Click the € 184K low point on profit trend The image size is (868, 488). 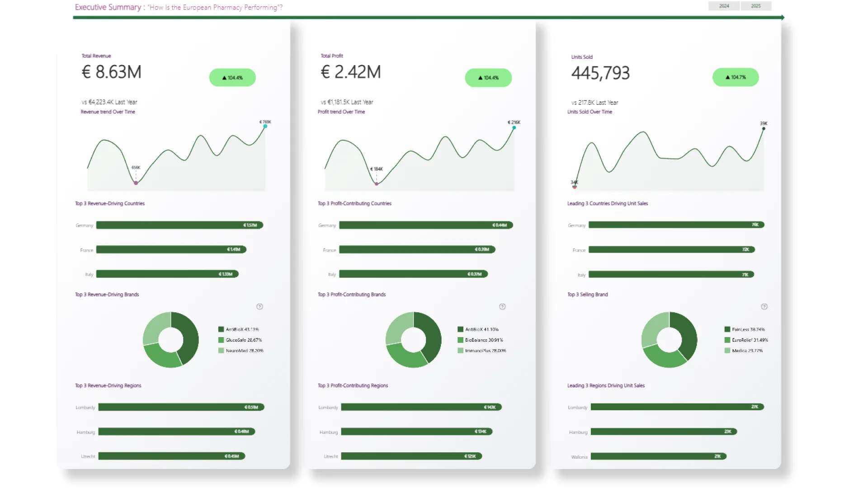[377, 183]
